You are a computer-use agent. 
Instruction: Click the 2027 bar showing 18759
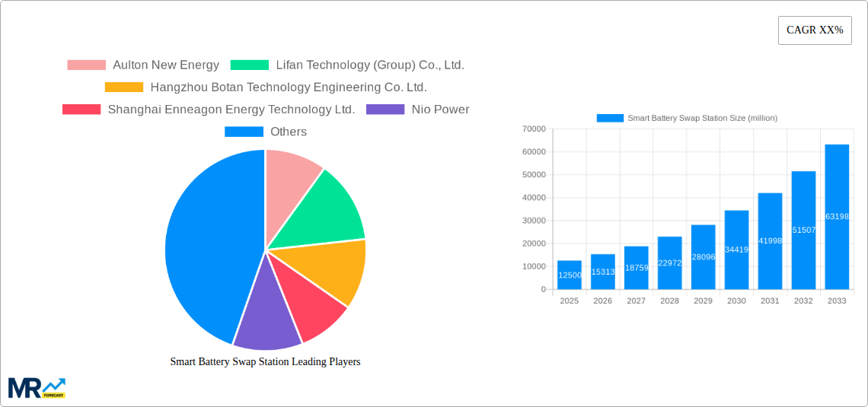tap(636, 268)
